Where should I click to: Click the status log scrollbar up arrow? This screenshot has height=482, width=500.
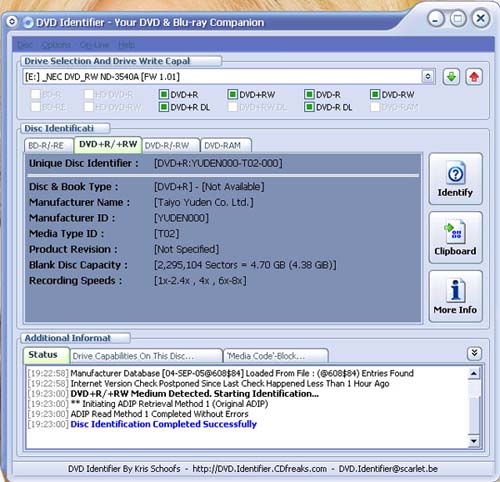(473, 373)
